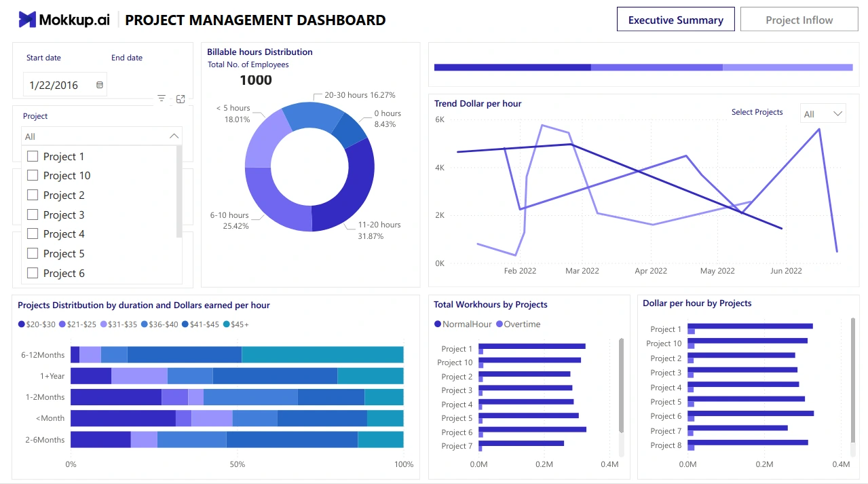
Task: Click the $45+ legend dot
Action: click(227, 324)
